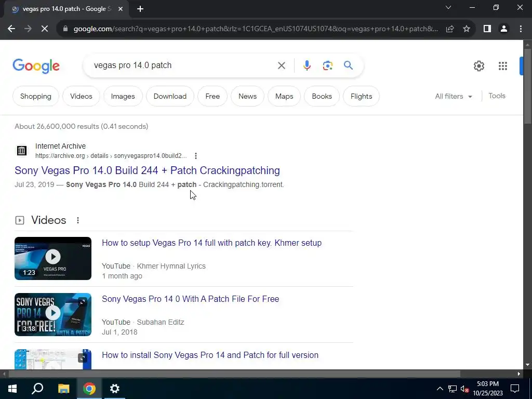Open the Windows notification center
The width and height of the screenshot is (532, 399).
(x=515, y=389)
